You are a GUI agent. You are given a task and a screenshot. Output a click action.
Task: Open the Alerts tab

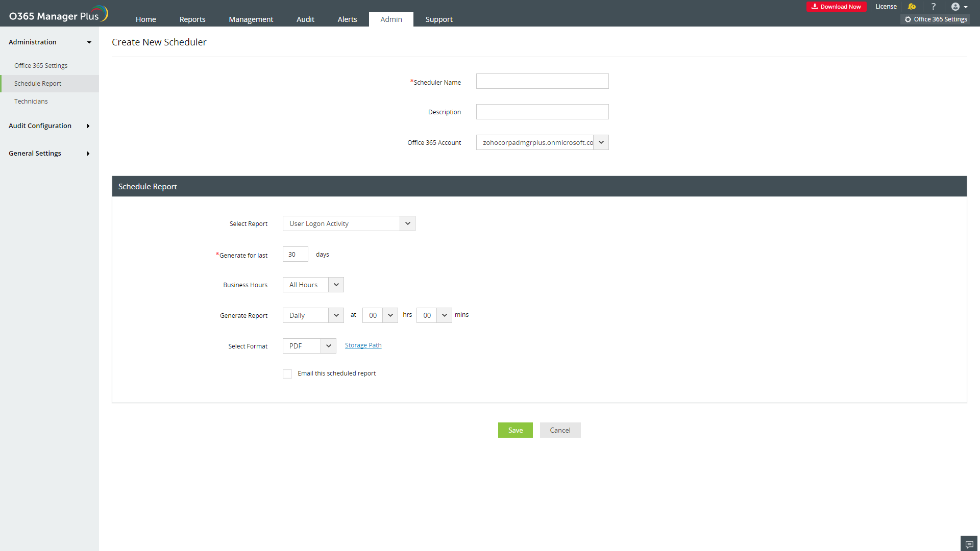click(x=347, y=19)
